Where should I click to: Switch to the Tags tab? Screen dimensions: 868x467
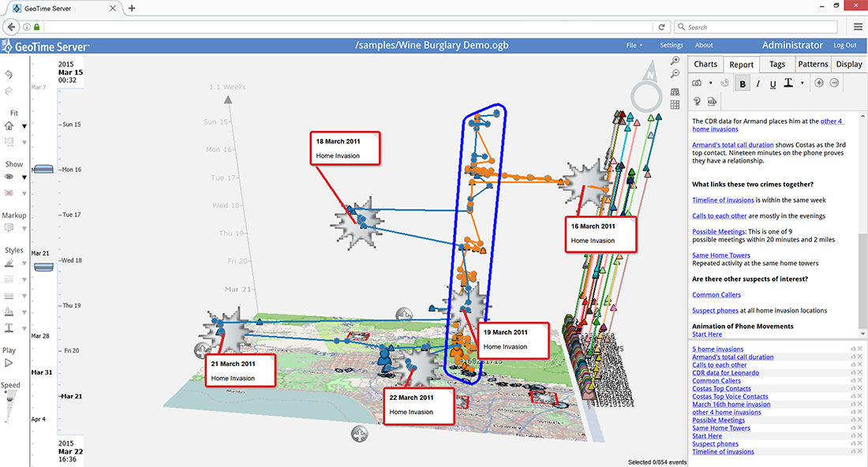(777, 64)
